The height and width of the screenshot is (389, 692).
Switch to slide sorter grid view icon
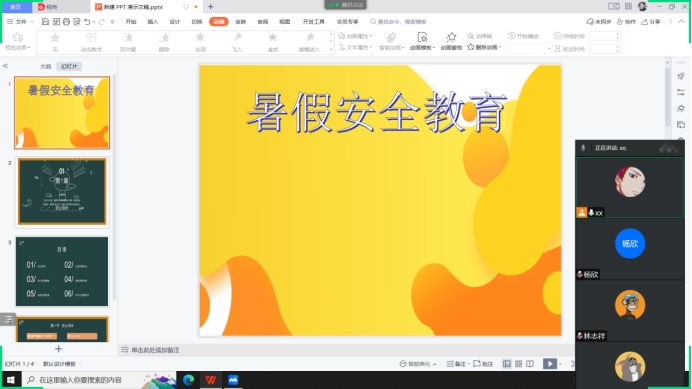519,364
